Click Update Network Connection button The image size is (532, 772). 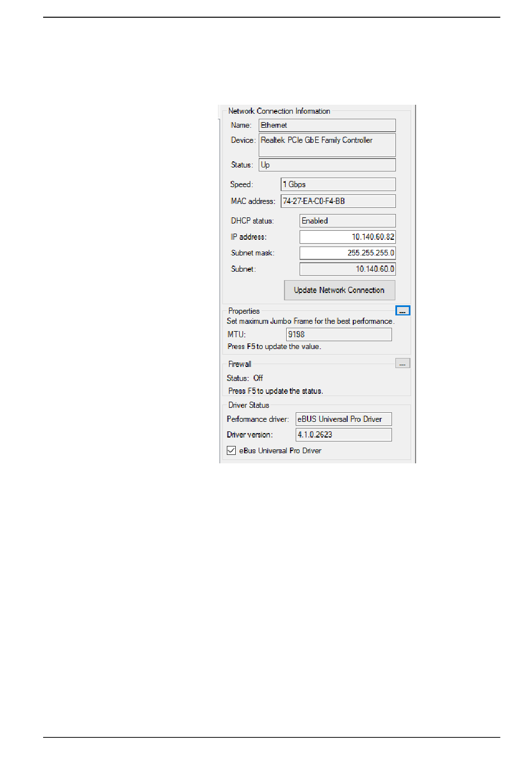click(339, 290)
